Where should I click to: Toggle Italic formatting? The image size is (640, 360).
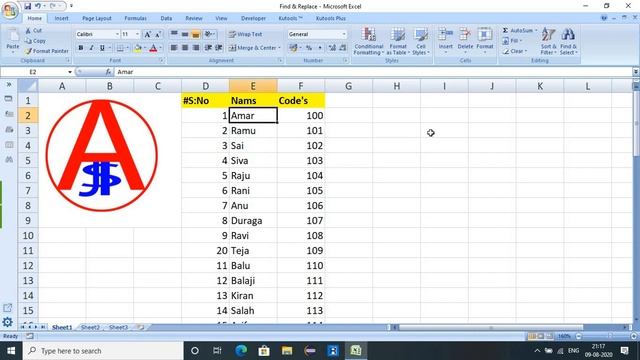pyautogui.click(x=91, y=48)
